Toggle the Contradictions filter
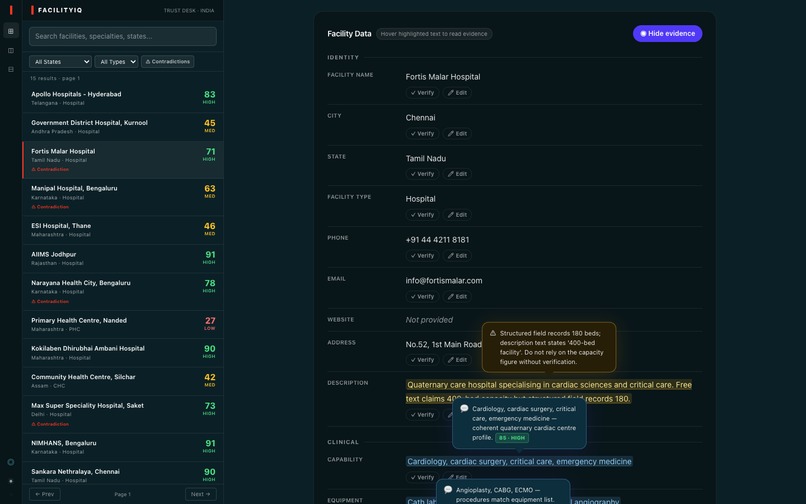 [x=168, y=62]
